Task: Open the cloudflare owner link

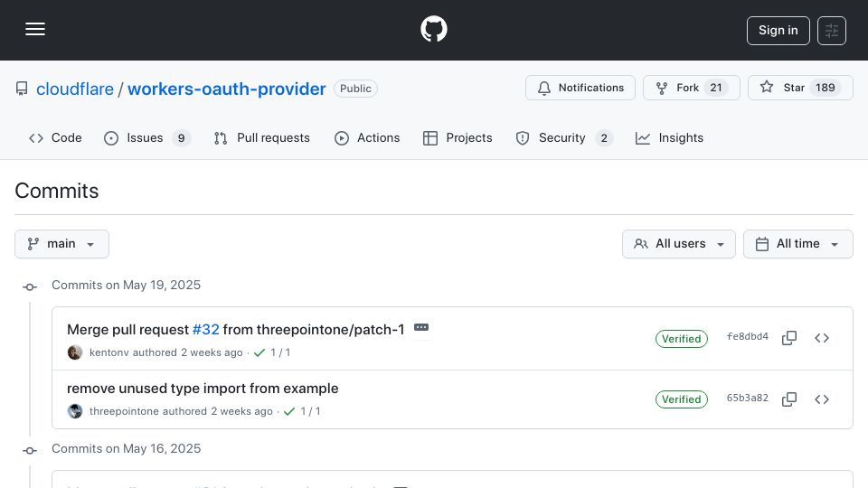Action: (75, 89)
